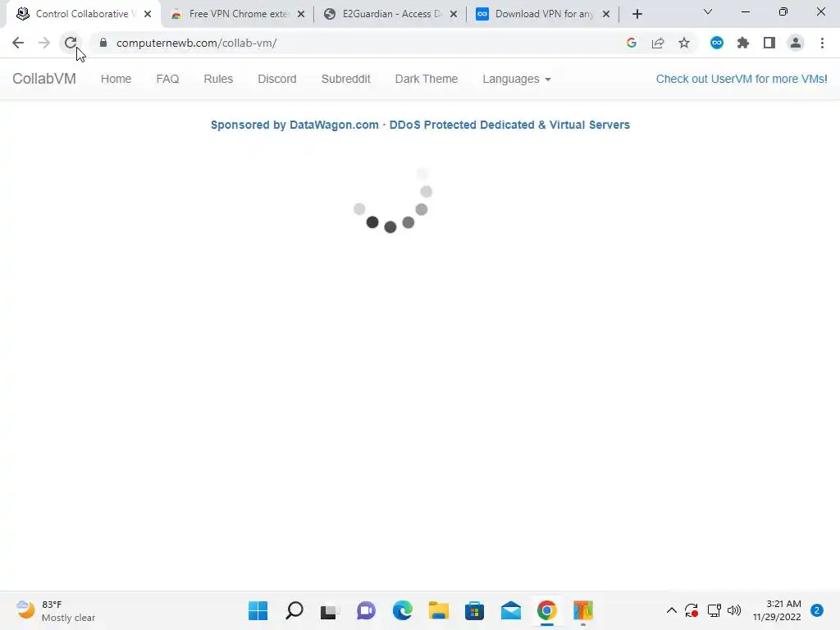Viewport: 840px width, 630px height.
Task: Click the Google icon in the address bar
Action: (x=632, y=43)
